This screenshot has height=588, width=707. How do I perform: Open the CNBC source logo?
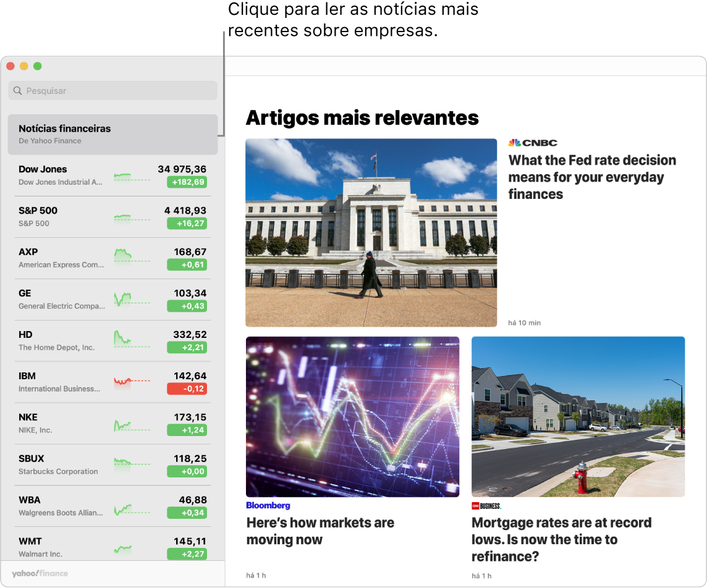(x=533, y=142)
